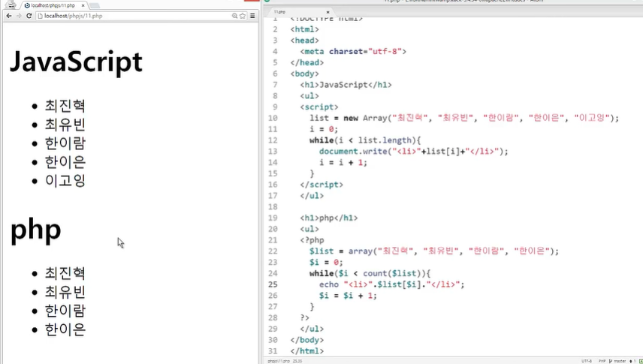This screenshot has height=364, width=643.
Task: Click the <h1>JavaScript</h1> code line
Action: [x=346, y=85]
